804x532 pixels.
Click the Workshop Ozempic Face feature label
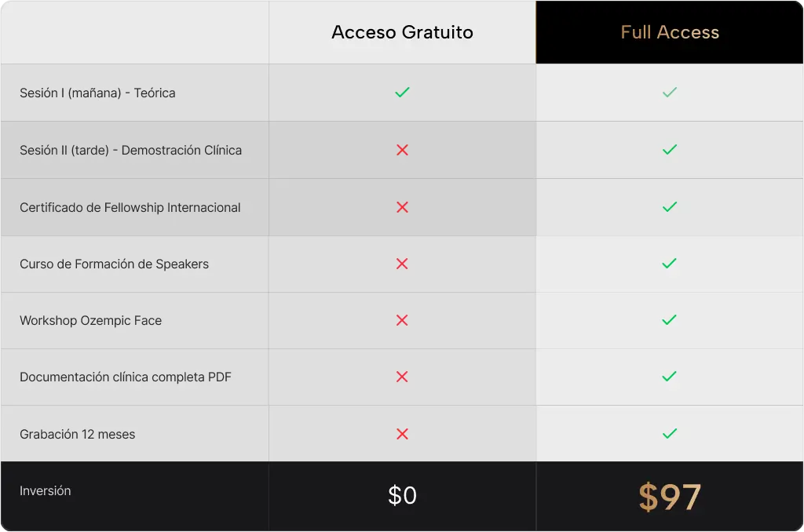click(x=90, y=321)
